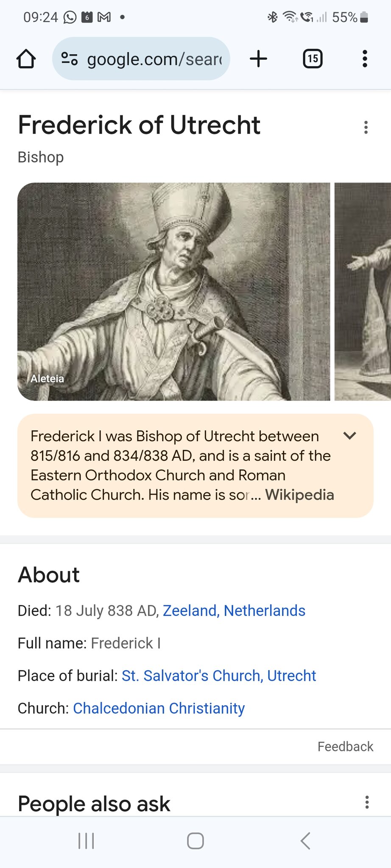Image resolution: width=391 pixels, height=868 pixels.
Task: Open the tab switcher showing 15 tabs
Action: click(313, 58)
